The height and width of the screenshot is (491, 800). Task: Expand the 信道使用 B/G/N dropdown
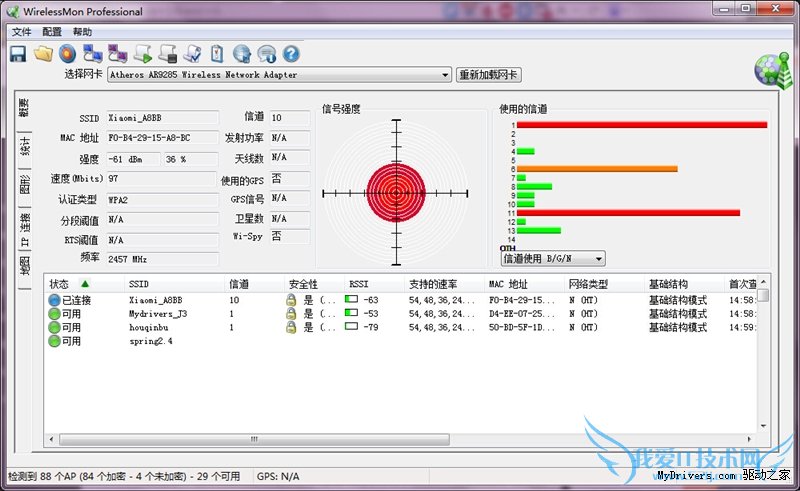tap(599, 259)
